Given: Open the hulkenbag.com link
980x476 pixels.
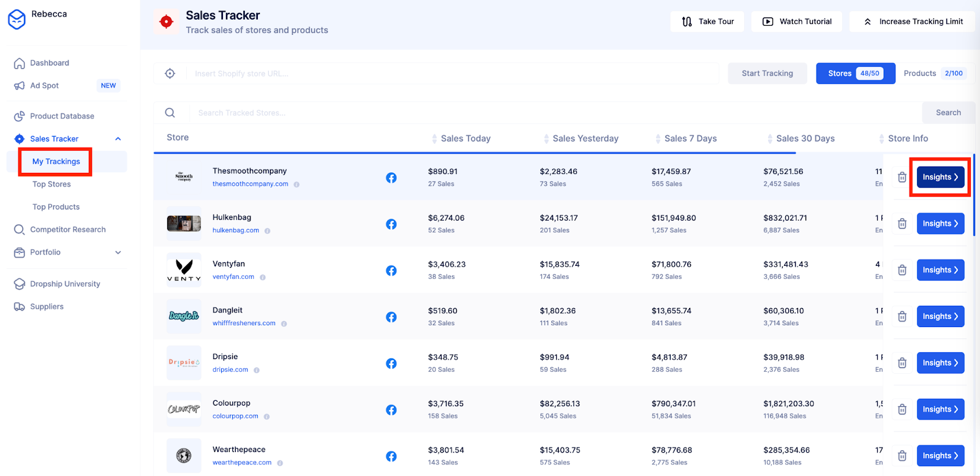Looking at the screenshot, I should (x=236, y=231).
